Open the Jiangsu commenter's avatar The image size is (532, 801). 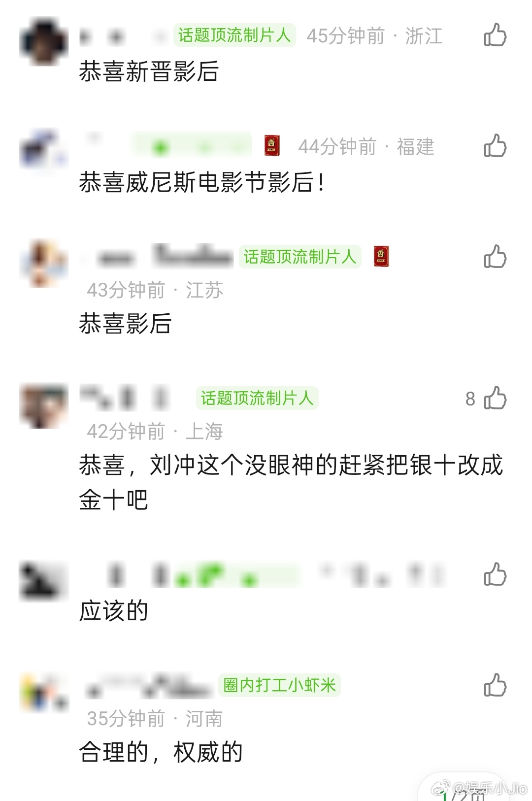pyautogui.click(x=44, y=263)
